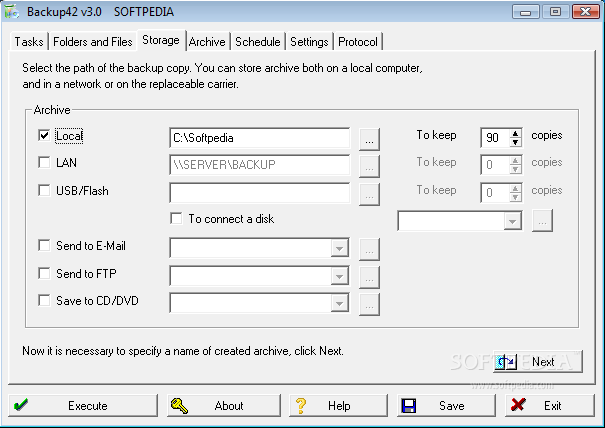Screen dimensions: 605x428
Task: Enable Save to CD/DVD checkbox
Action: (44, 300)
